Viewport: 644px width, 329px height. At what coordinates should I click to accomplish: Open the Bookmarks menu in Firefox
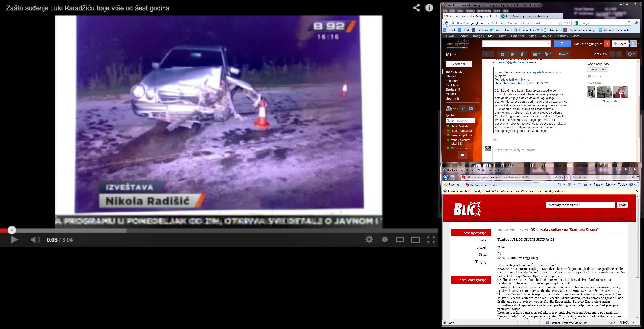(x=484, y=11)
